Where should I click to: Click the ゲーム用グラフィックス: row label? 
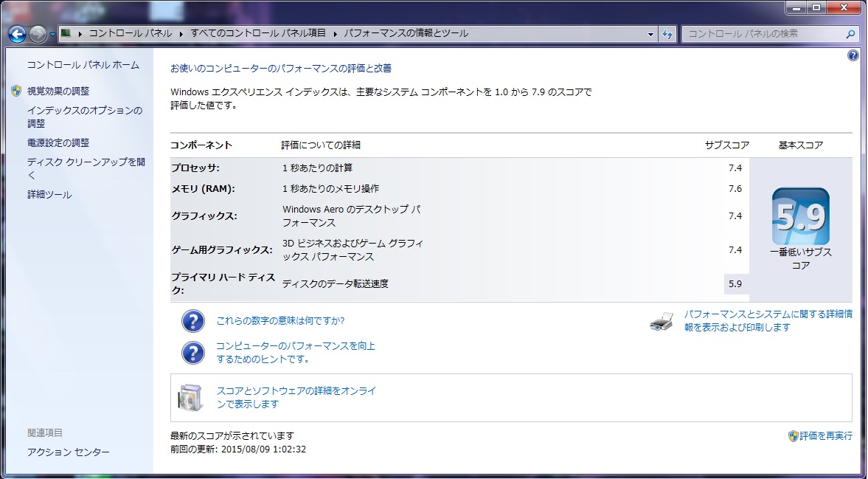point(222,249)
